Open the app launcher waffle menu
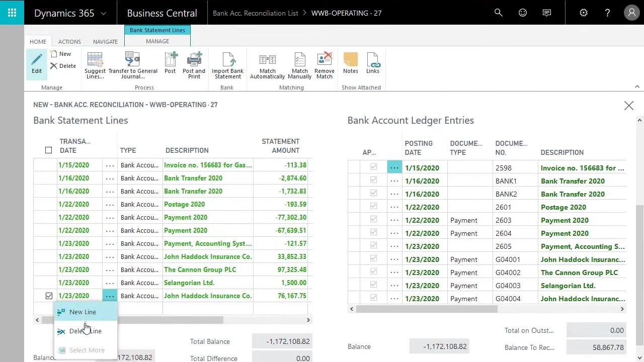This screenshot has width=644, height=362. [x=12, y=13]
